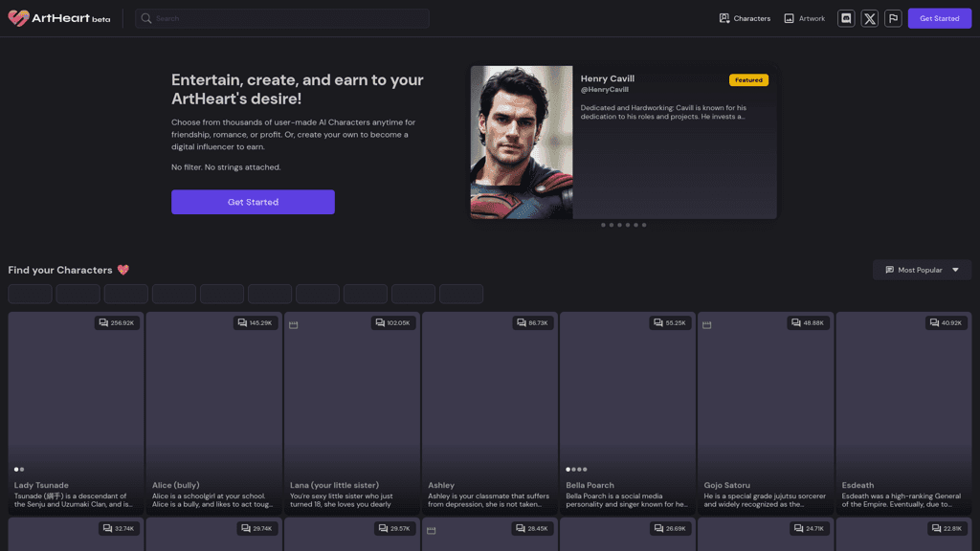
Task: Click the flag icon in header
Action: (893, 18)
